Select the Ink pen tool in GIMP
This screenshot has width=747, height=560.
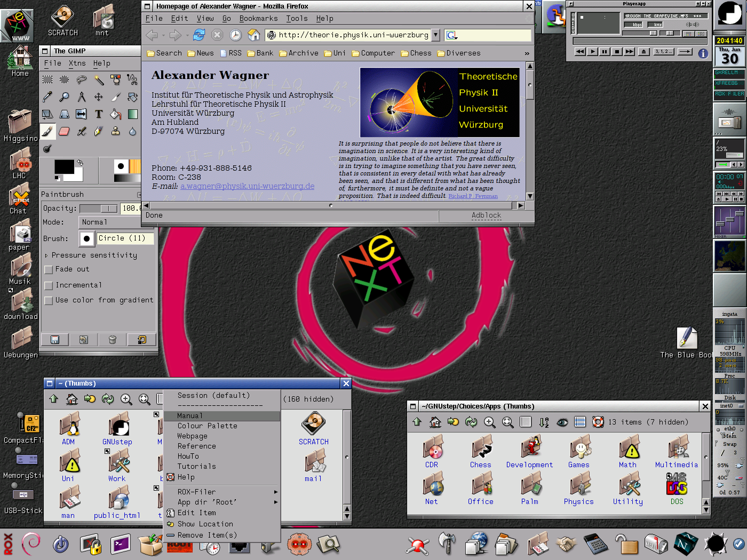[x=99, y=131]
